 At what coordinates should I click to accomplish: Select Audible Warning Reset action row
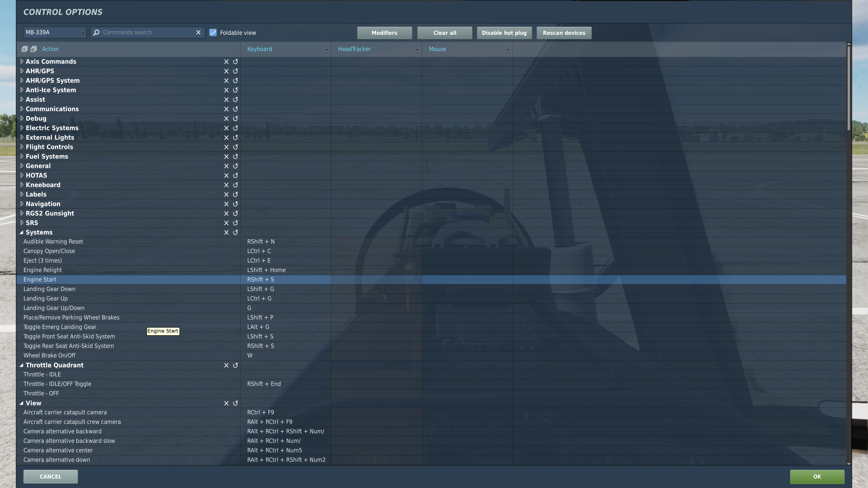click(x=431, y=242)
